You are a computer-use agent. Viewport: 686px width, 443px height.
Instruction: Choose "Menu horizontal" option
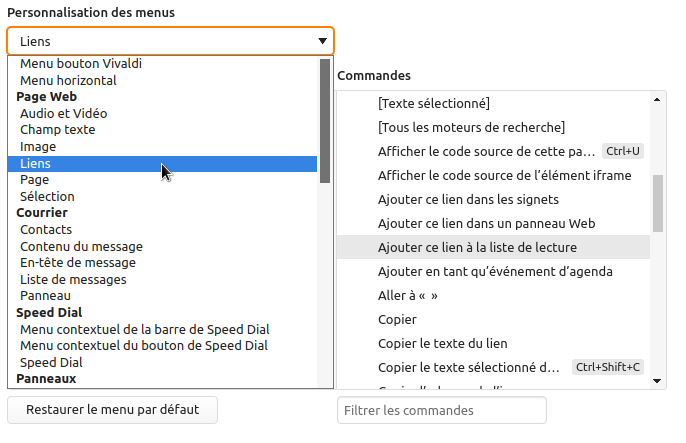click(68, 80)
